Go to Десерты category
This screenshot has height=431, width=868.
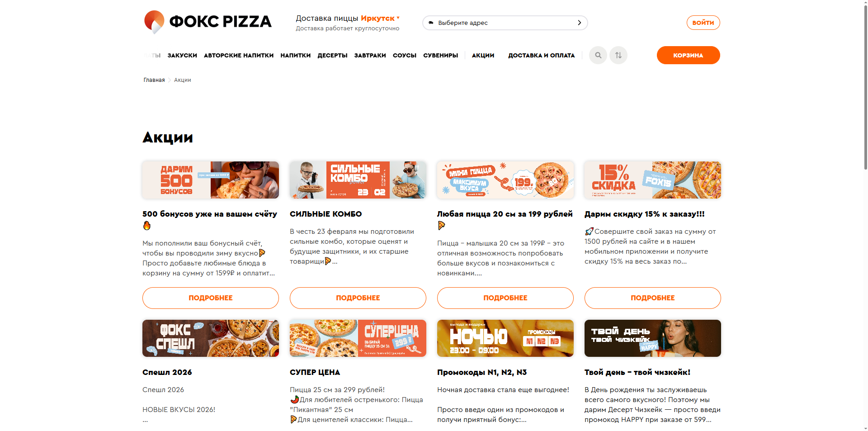click(332, 55)
